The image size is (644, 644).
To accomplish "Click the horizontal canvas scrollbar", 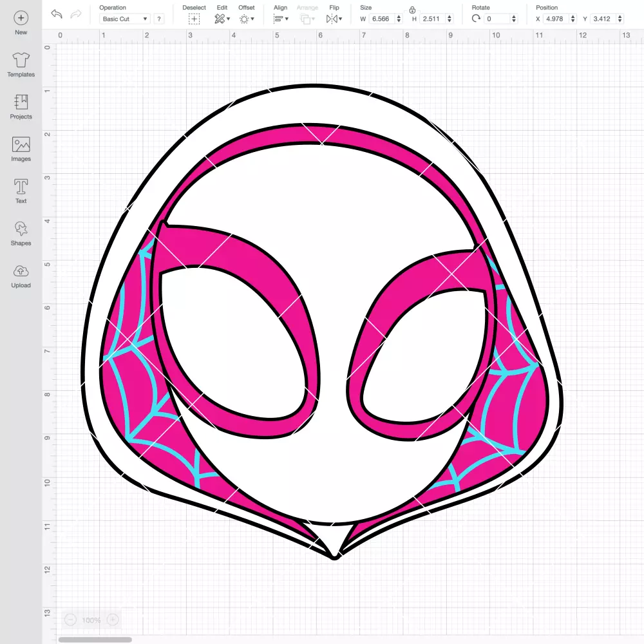I will 95,639.
